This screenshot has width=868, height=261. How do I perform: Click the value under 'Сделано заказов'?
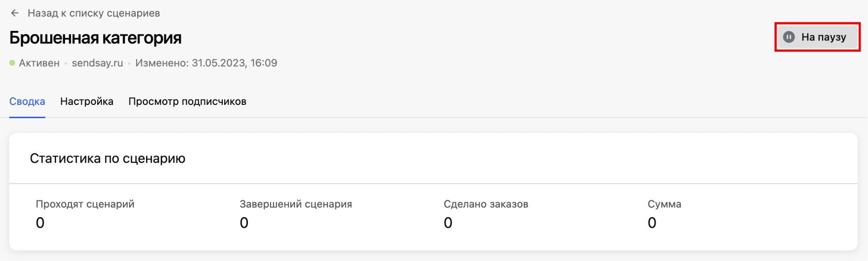tap(448, 223)
